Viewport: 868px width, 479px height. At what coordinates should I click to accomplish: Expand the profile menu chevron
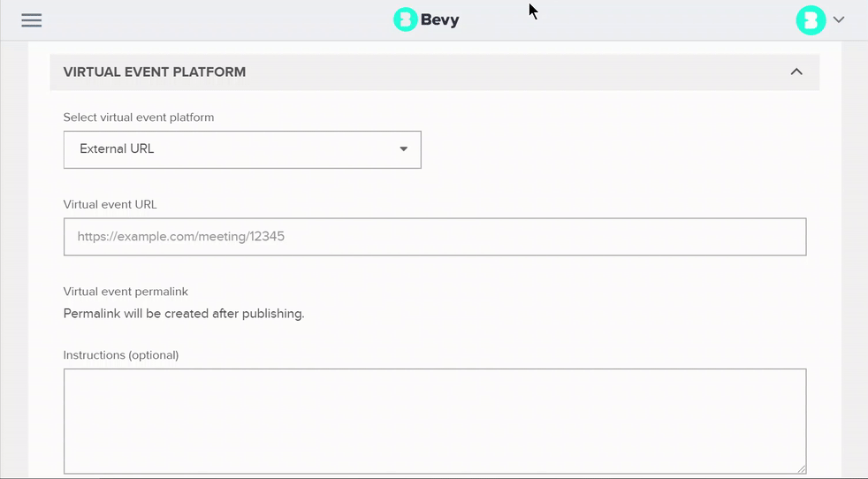point(839,20)
